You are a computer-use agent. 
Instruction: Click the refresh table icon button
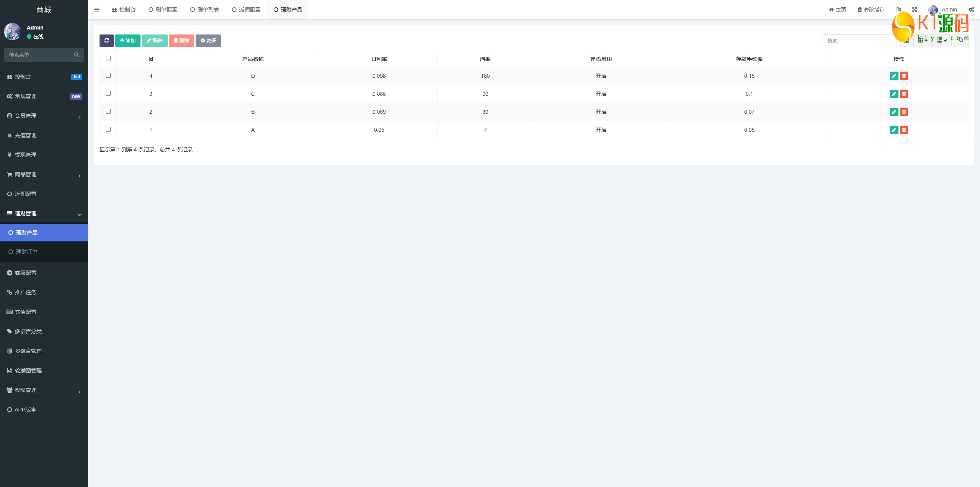point(106,41)
